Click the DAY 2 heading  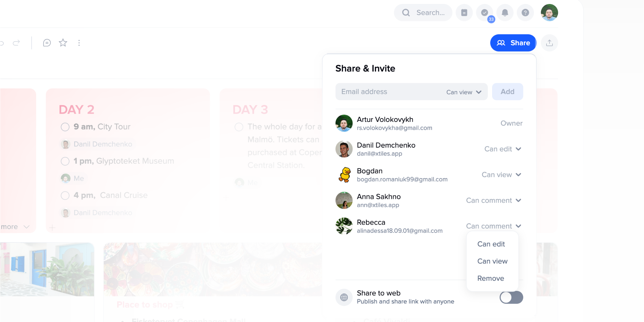(x=76, y=110)
